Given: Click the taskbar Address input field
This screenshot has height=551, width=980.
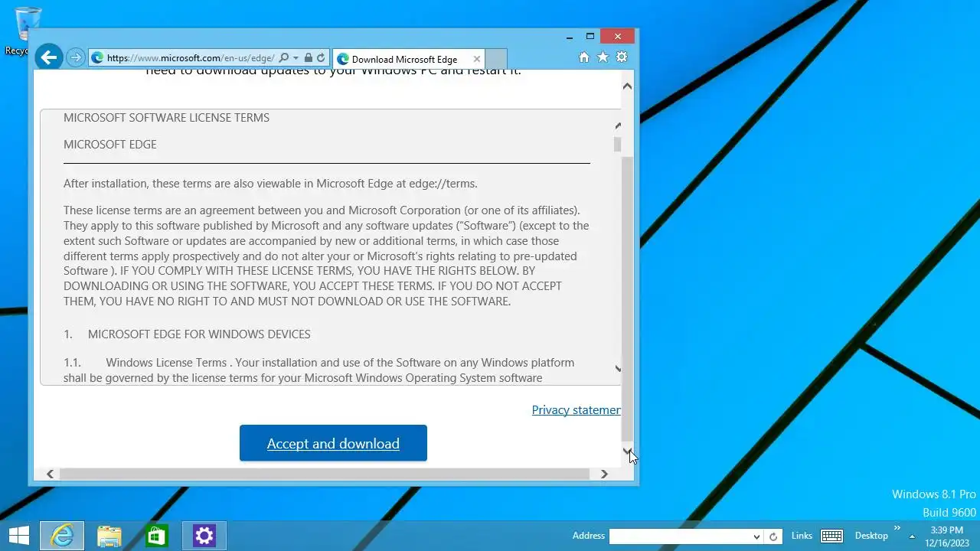Looking at the screenshot, I should coord(680,536).
